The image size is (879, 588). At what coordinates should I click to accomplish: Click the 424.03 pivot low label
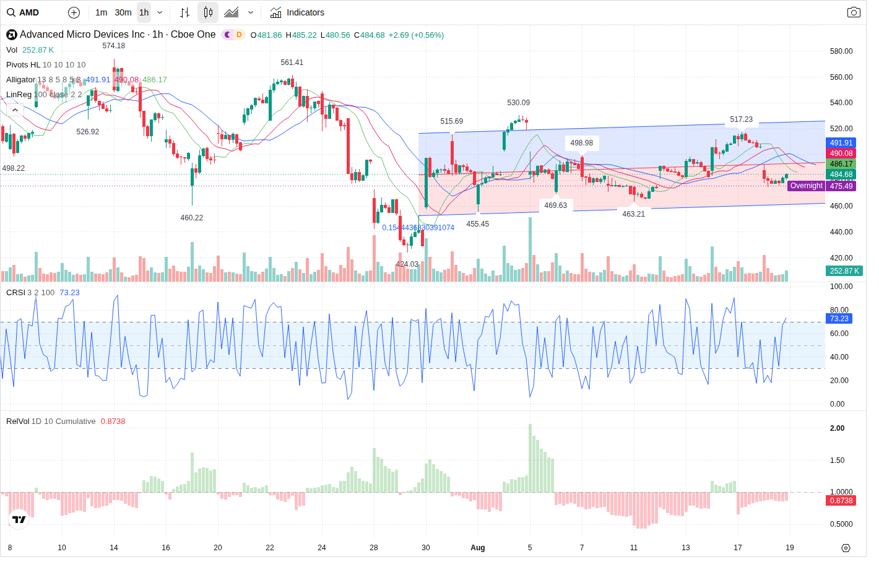click(x=407, y=264)
